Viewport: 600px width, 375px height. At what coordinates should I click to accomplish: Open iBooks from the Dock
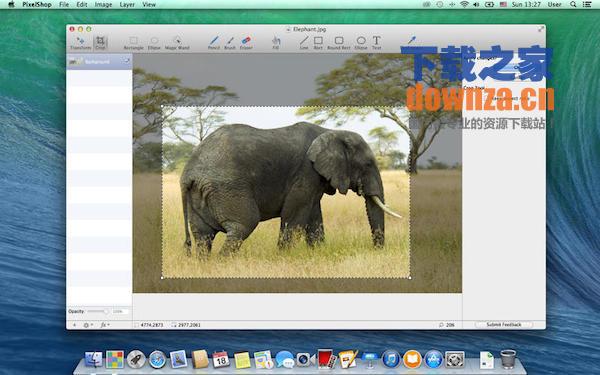412,359
